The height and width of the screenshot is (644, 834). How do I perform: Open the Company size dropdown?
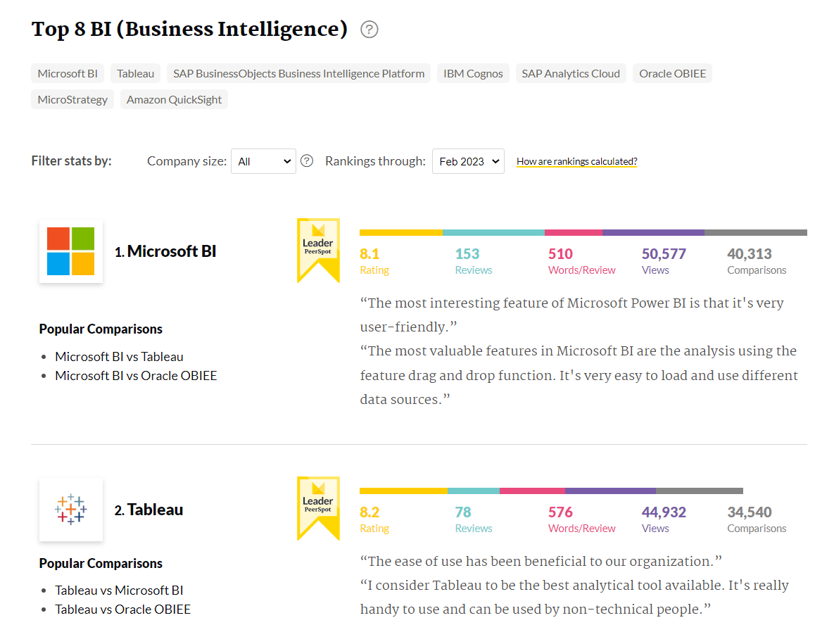click(263, 161)
